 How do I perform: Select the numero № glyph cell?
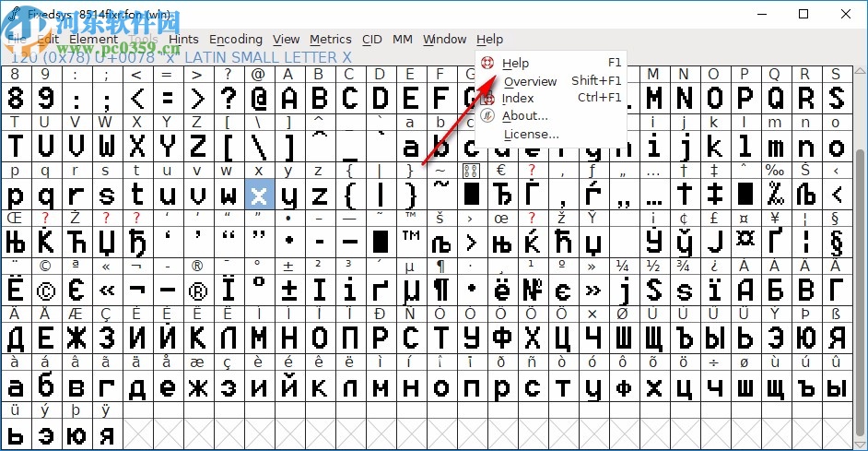click(533, 291)
